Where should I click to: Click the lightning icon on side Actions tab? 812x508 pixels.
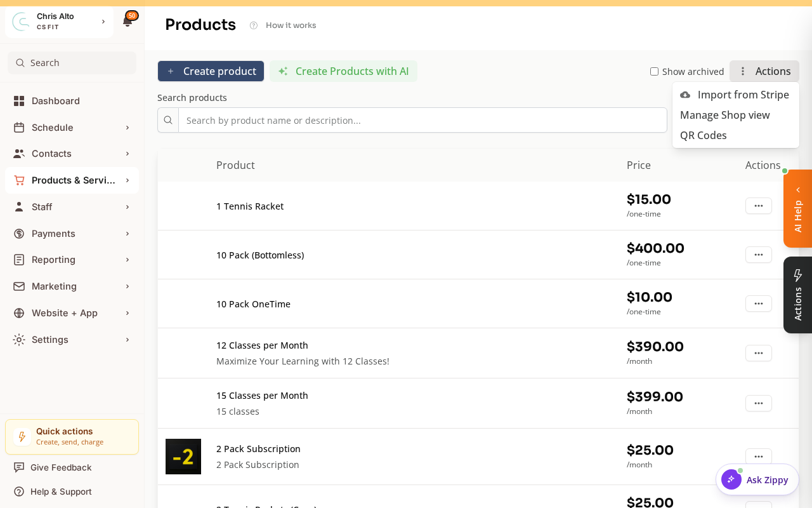coord(798,275)
